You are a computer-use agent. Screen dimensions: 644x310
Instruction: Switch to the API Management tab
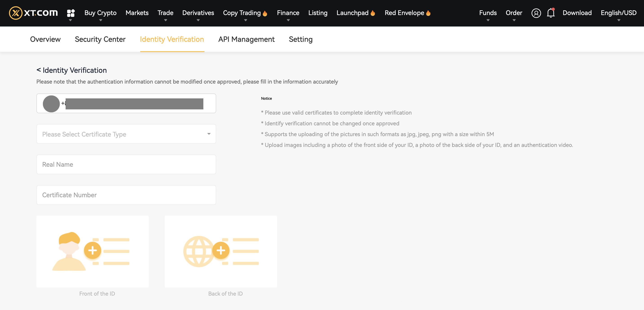tap(246, 39)
